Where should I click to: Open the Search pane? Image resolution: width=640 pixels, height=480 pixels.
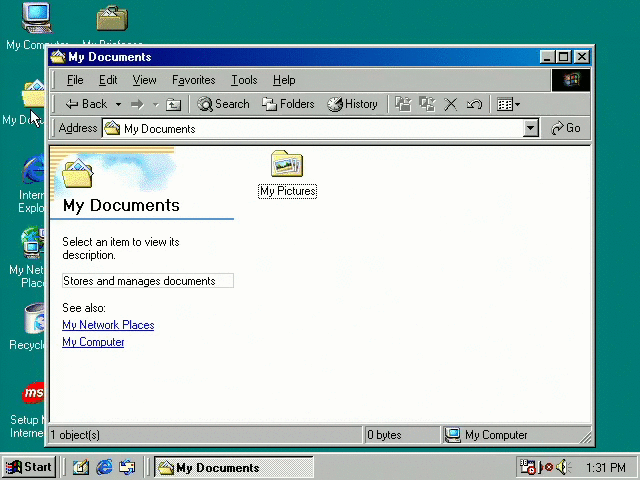point(223,104)
